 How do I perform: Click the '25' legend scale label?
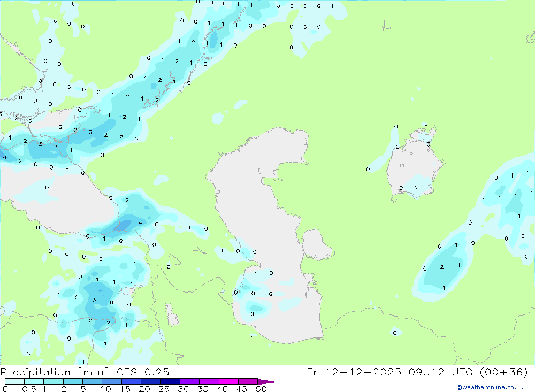(x=164, y=389)
